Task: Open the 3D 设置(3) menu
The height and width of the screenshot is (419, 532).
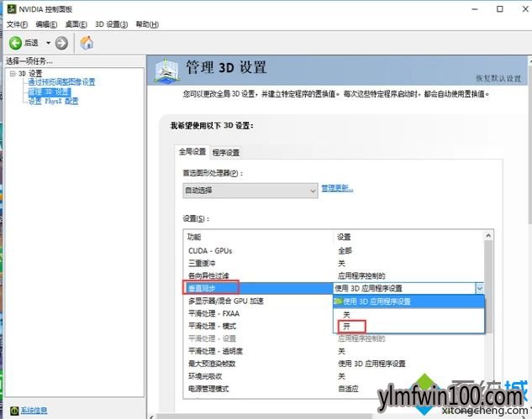Action: pyautogui.click(x=111, y=24)
